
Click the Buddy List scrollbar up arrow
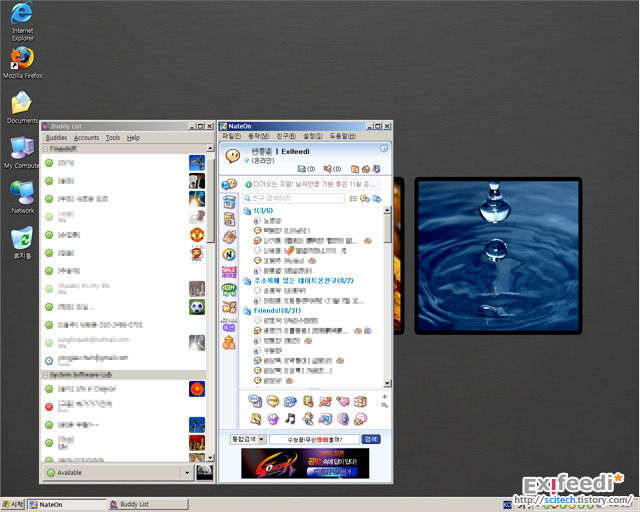(x=210, y=148)
